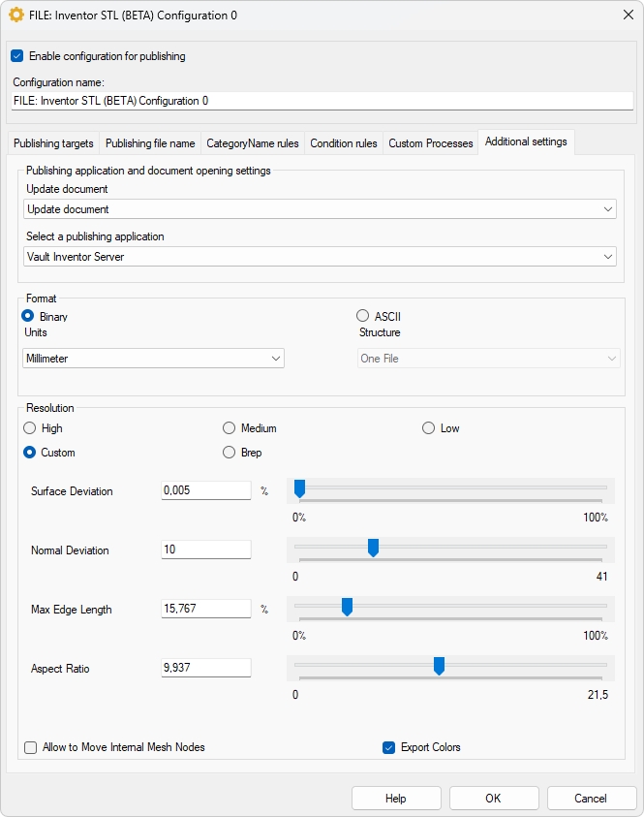Choose High resolution option
Image resolution: width=644 pixels, height=817 pixels.
[30, 428]
